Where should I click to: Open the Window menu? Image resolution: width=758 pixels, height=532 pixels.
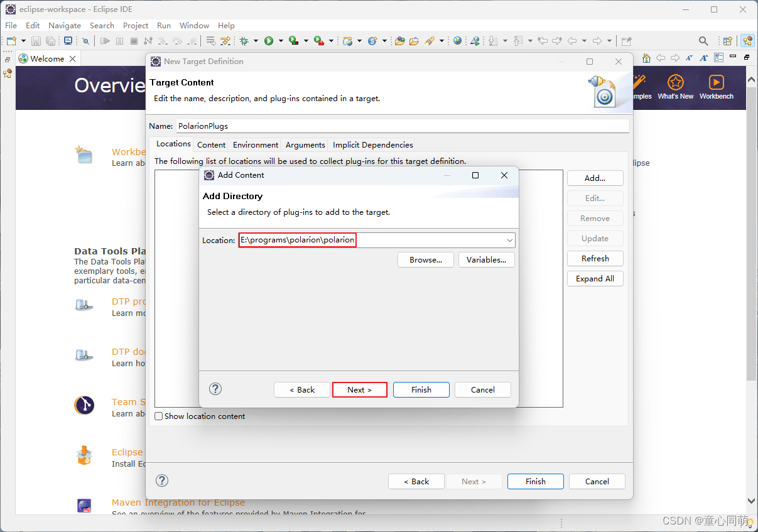(194, 25)
